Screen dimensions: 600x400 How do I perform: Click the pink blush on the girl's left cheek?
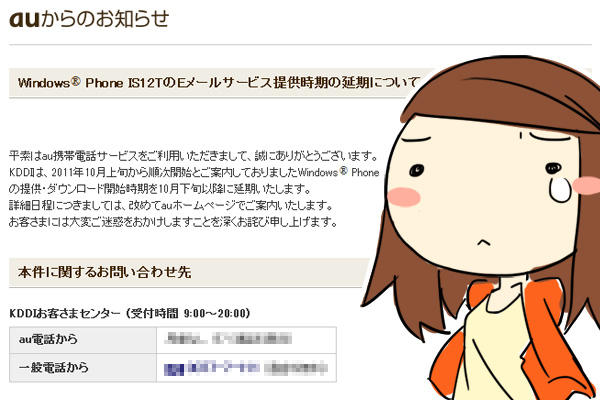(x=404, y=197)
